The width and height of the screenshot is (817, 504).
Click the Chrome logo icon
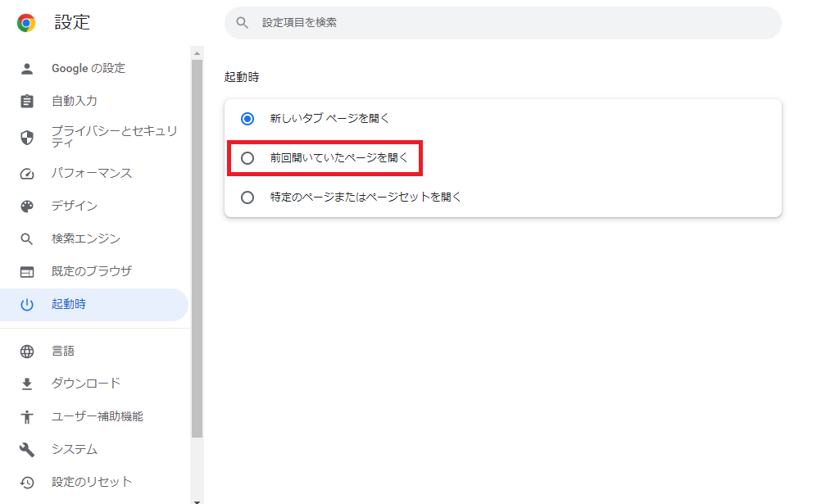pos(26,23)
